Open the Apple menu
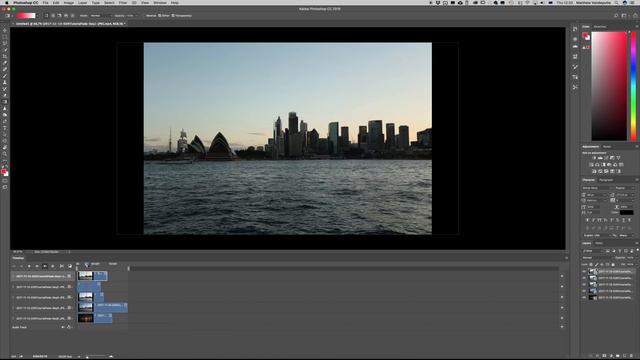Viewport: 640px width, 360px height. 7,2
